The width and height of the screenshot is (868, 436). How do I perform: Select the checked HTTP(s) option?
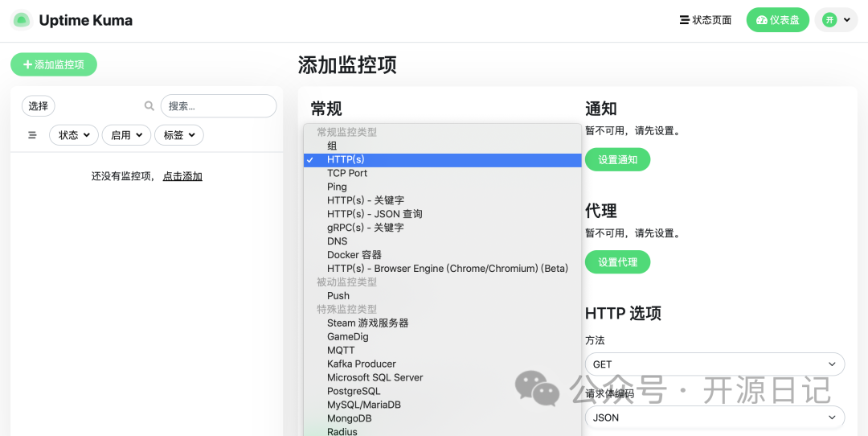(x=443, y=159)
